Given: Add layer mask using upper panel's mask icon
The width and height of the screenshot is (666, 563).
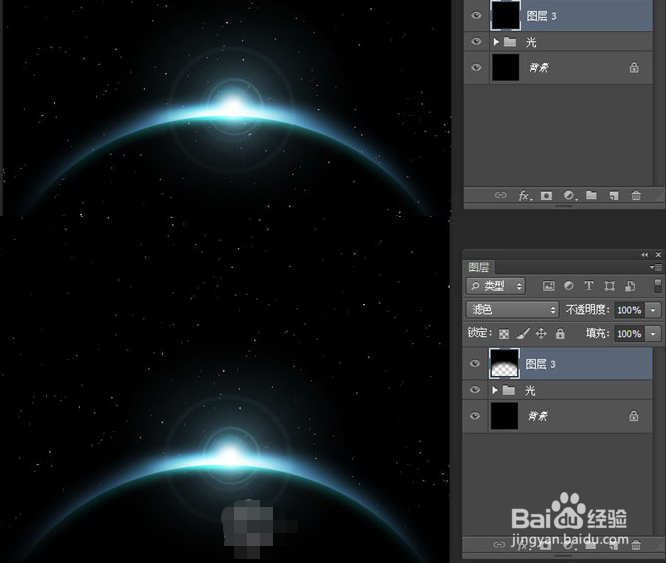Looking at the screenshot, I should tap(546, 196).
